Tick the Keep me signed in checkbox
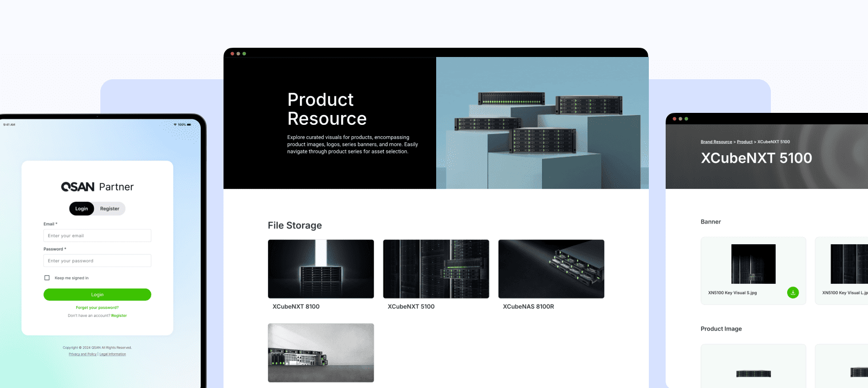 [x=47, y=278]
